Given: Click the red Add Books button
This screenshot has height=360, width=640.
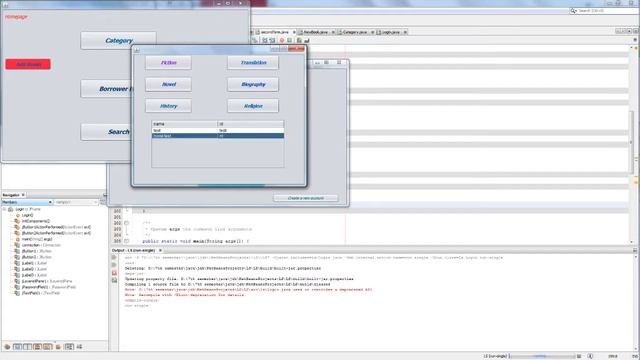Looking at the screenshot, I should click(28, 64).
